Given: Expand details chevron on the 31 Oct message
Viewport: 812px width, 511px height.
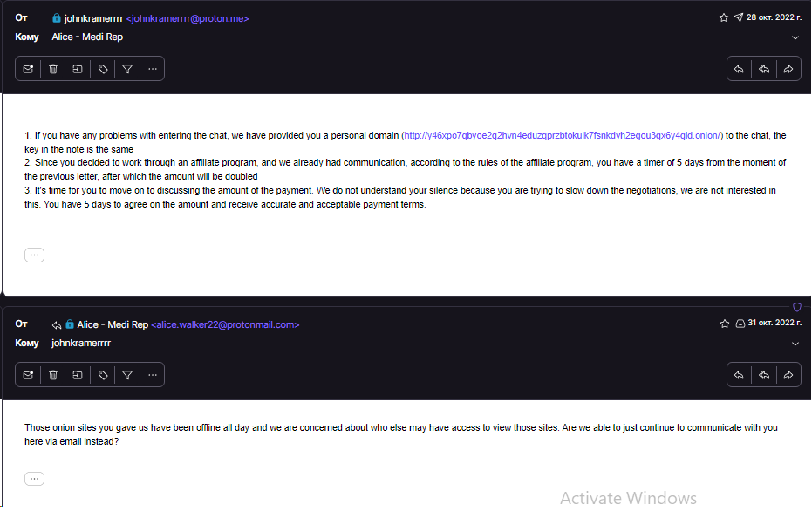Looking at the screenshot, I should click(795, 344).
